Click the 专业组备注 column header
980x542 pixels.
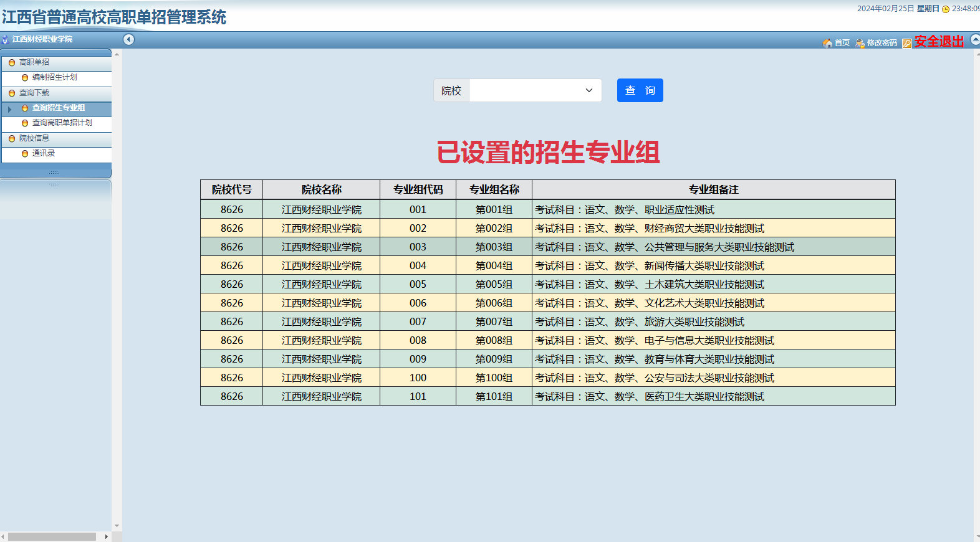[x=714, y=189]
